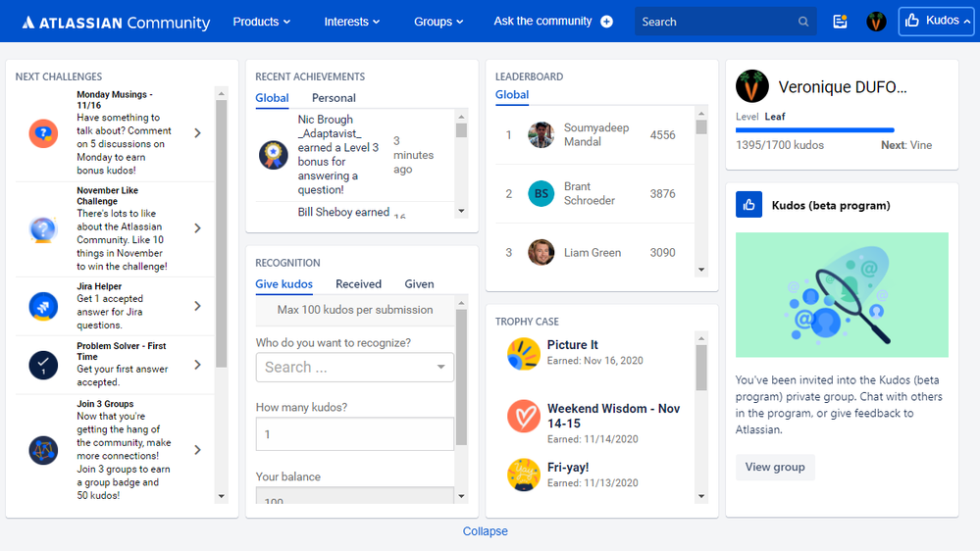Open the Products dropdown menu

tap(261, 22)
